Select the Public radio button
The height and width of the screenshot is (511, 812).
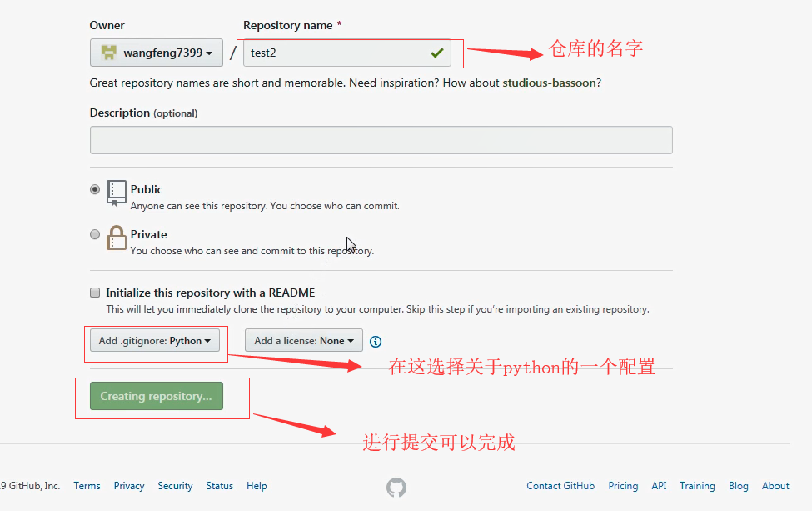click(95, 189)
